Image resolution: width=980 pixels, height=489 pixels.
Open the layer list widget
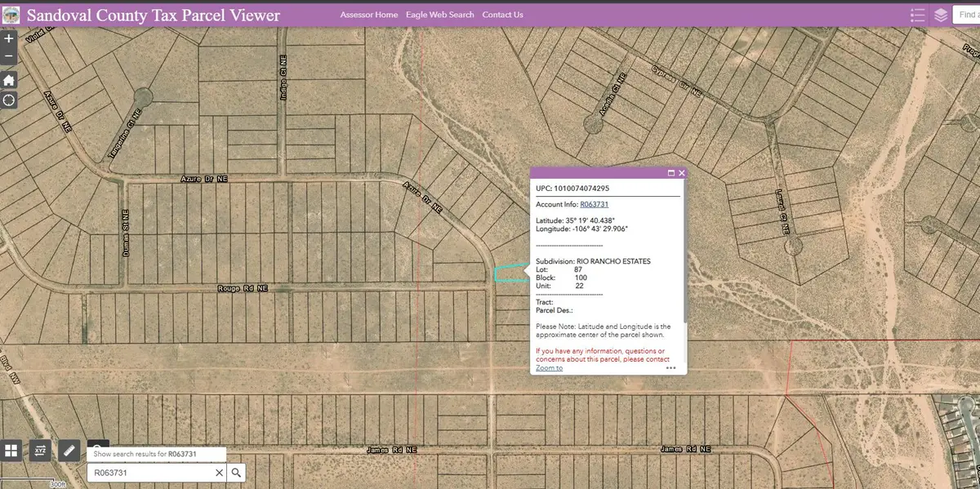941,15
